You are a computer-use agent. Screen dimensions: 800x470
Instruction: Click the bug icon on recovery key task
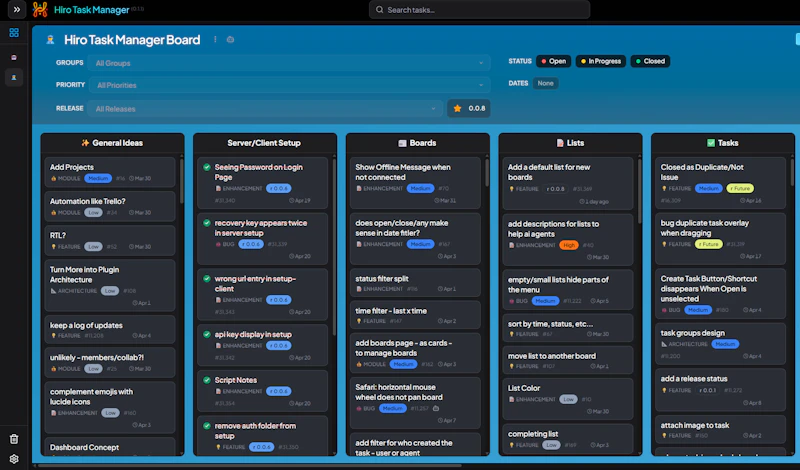pyautogui.click(x=218, y=244)
